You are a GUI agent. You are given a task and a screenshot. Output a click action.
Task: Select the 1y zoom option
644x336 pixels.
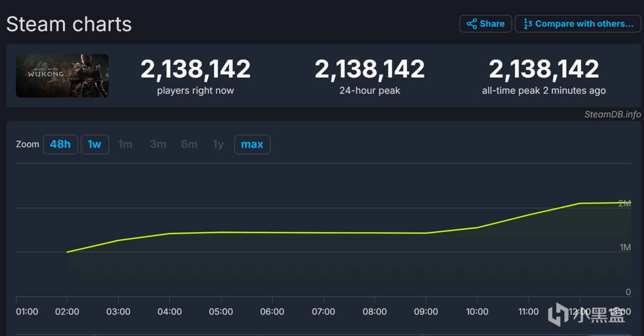pos(218,145)
